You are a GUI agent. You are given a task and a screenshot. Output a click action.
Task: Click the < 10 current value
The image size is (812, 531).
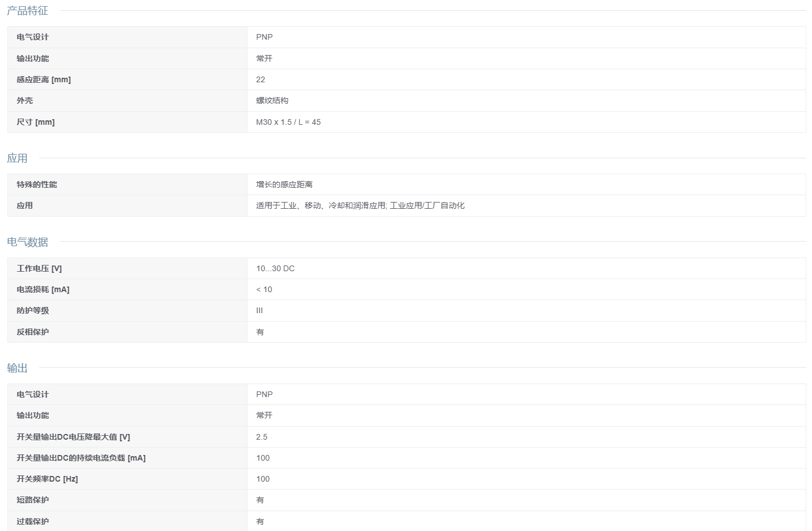(264, 289)
